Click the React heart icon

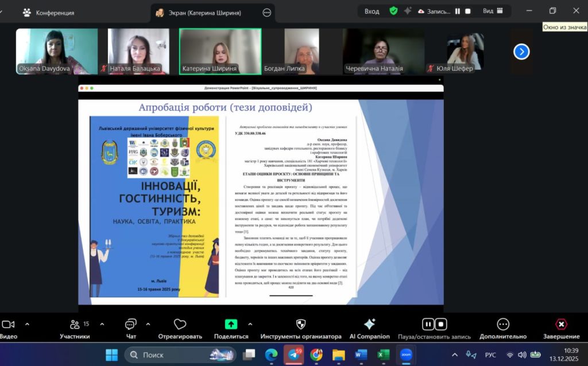tap(180, 325)
